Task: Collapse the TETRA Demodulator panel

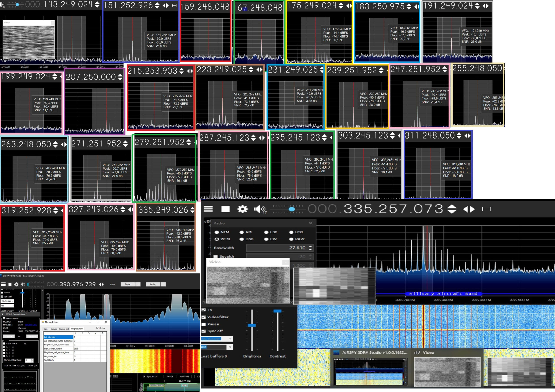Action: pyautogui.click(x=2, y=314)
